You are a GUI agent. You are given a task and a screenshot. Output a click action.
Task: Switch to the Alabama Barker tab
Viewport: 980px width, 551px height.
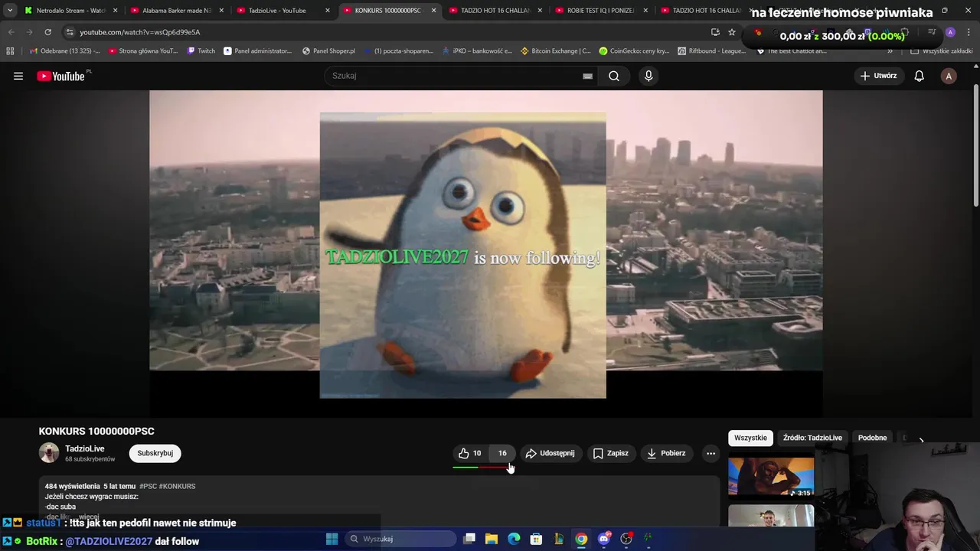177,11
